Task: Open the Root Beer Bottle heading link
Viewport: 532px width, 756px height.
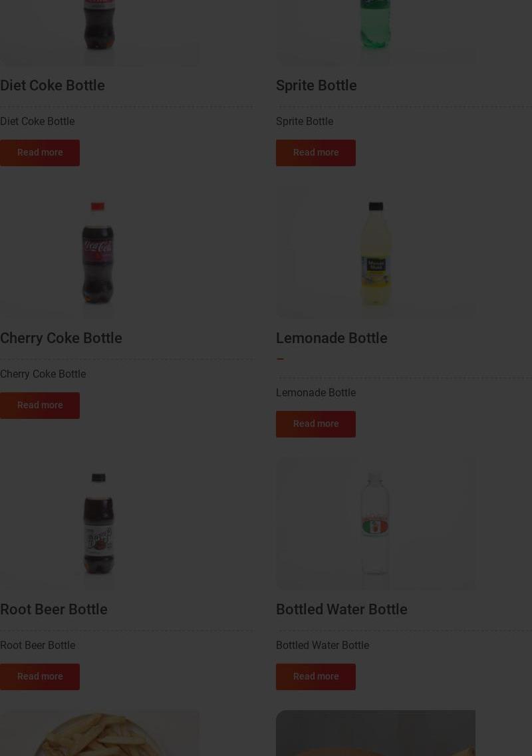Action: click(x=54, y=610)
